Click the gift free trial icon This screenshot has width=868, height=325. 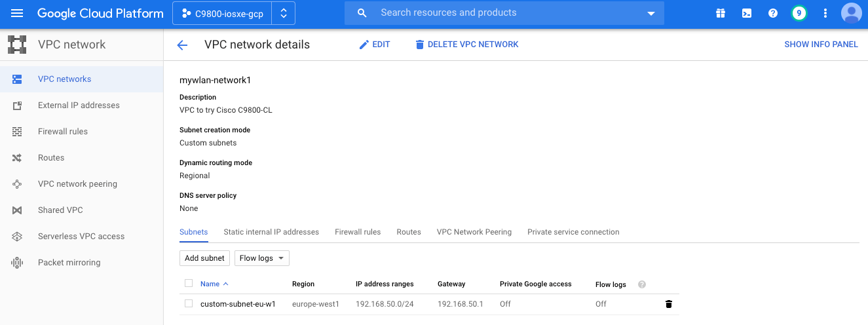click(721, 13)
